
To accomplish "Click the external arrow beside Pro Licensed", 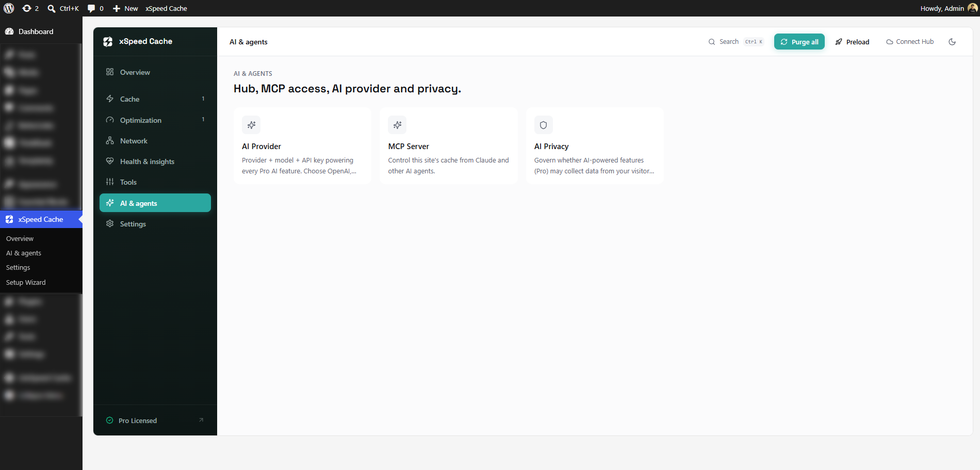I will (201, 420).
